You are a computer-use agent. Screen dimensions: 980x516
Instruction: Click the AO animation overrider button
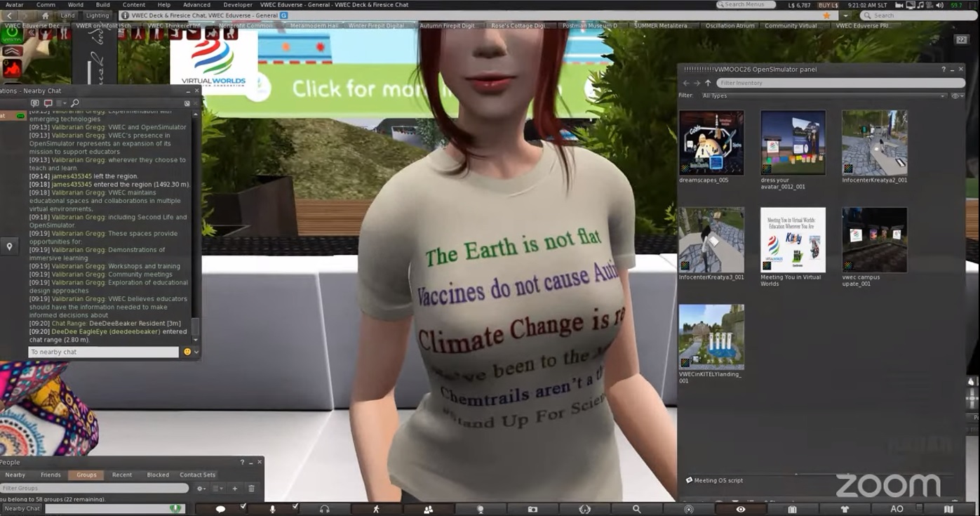point(897,509)
